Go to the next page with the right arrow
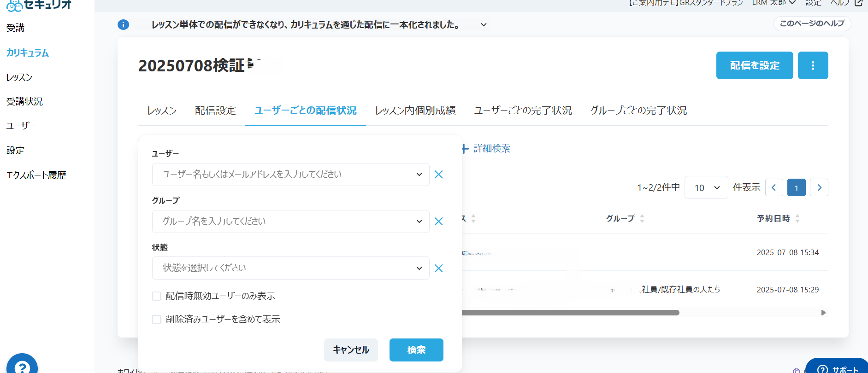 819,187
